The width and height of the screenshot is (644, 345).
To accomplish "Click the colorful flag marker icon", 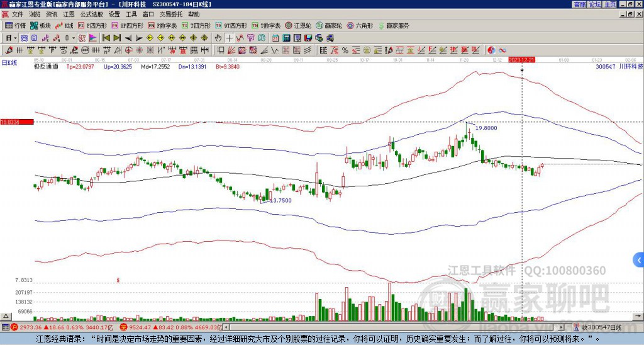I will (93, 38).
